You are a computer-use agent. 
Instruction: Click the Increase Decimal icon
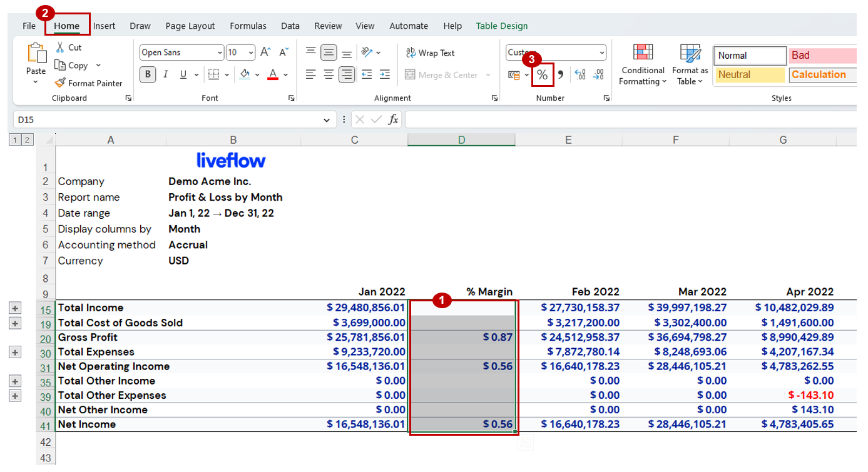tap(580, 75)
